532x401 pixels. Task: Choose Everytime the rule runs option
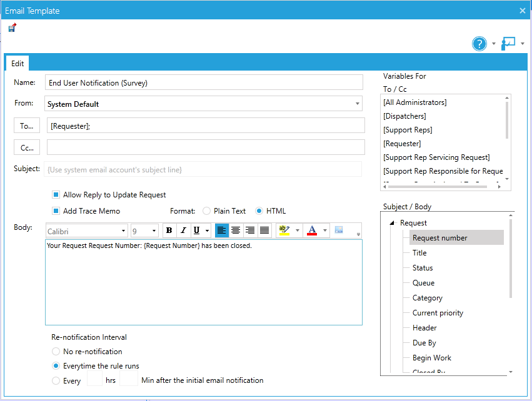[x=56, y=366]
